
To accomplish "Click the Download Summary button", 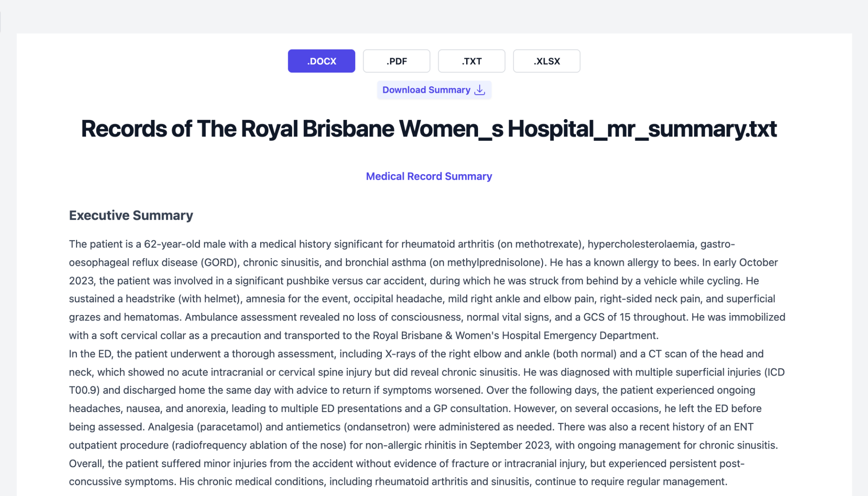I will [426, 90].
